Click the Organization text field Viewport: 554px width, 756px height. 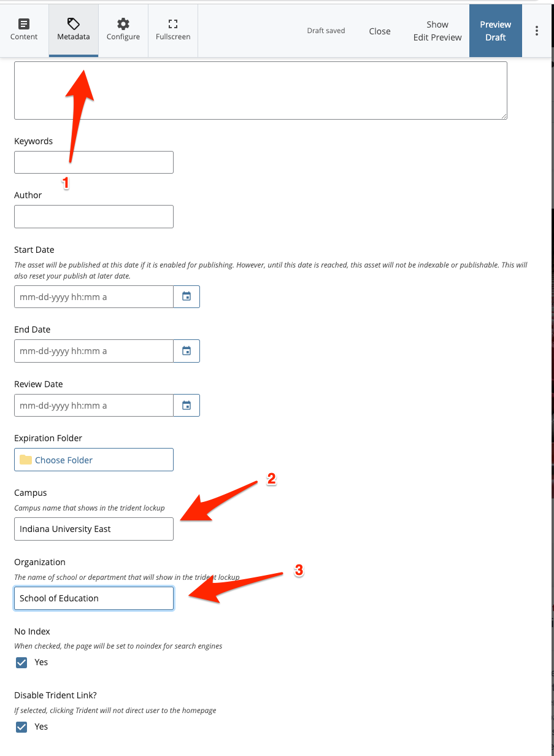[x=94, y=598]
